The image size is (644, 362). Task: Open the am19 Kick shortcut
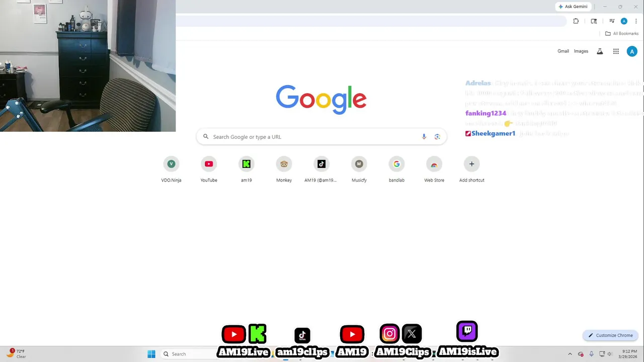[x=246, y=169]
